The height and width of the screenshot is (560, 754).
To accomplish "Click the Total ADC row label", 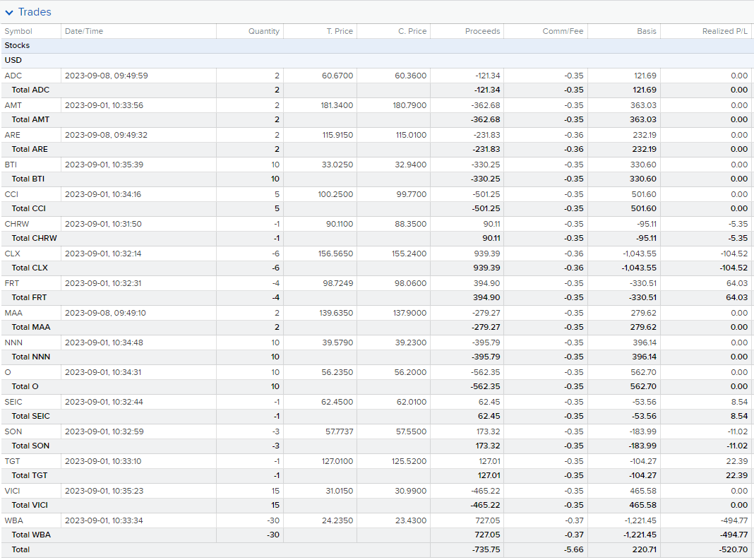I will [30, 90].
